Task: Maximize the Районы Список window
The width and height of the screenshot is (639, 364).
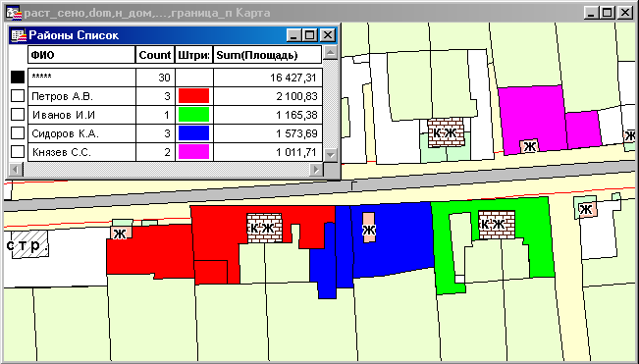Action: tap(310, 35)
